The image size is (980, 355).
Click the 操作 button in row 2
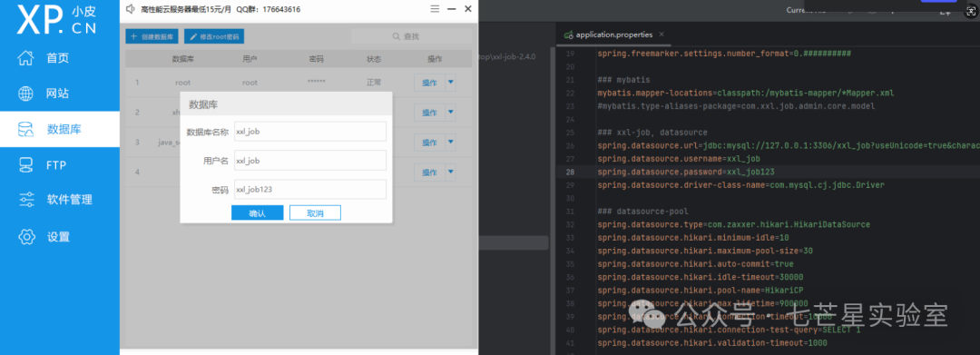coord(429,113)
